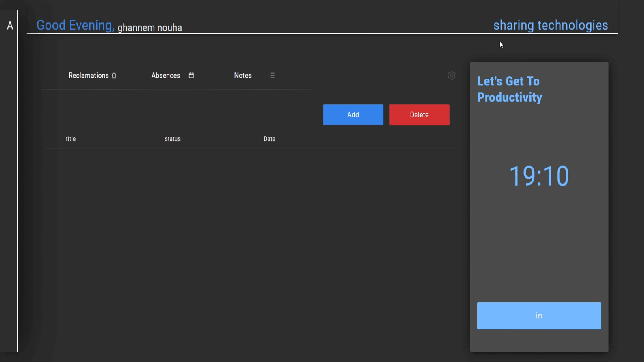Image resolution: width=644 pixels, height=362 pixels.
Task: Click the user name 'ghannem nouha'
Action: coord(150,27)
